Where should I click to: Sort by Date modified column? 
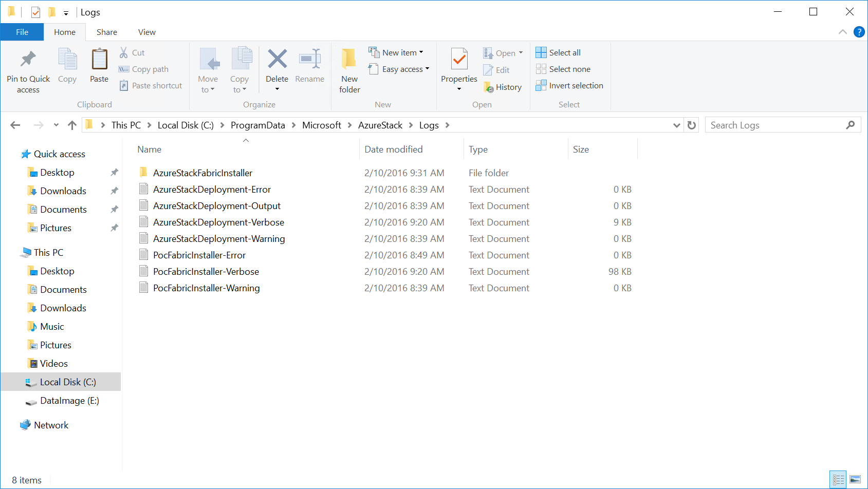coord(394,149)
